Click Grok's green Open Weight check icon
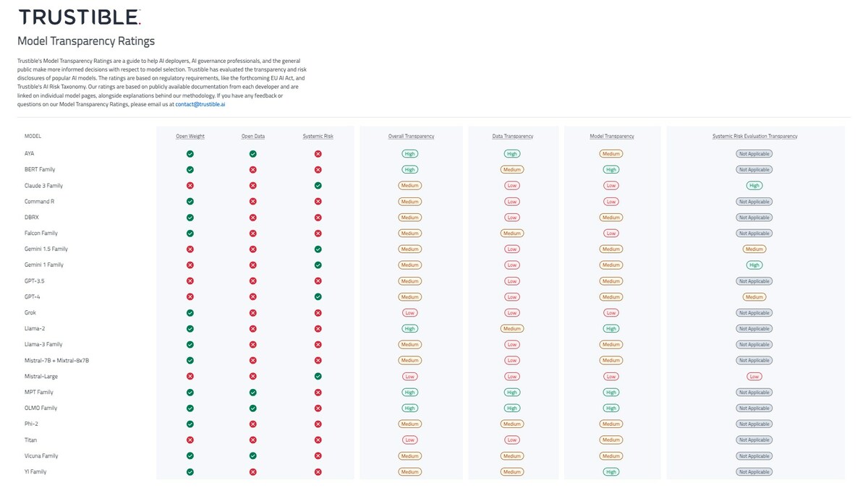This screenshot has width=868, height=488. [190, 313]
